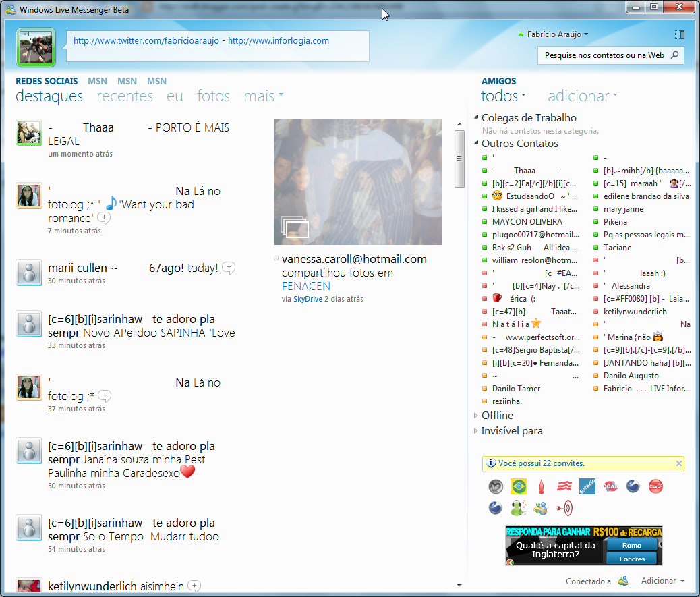
Task: Open the todos filter dropdown
Action: click(504, 96)
